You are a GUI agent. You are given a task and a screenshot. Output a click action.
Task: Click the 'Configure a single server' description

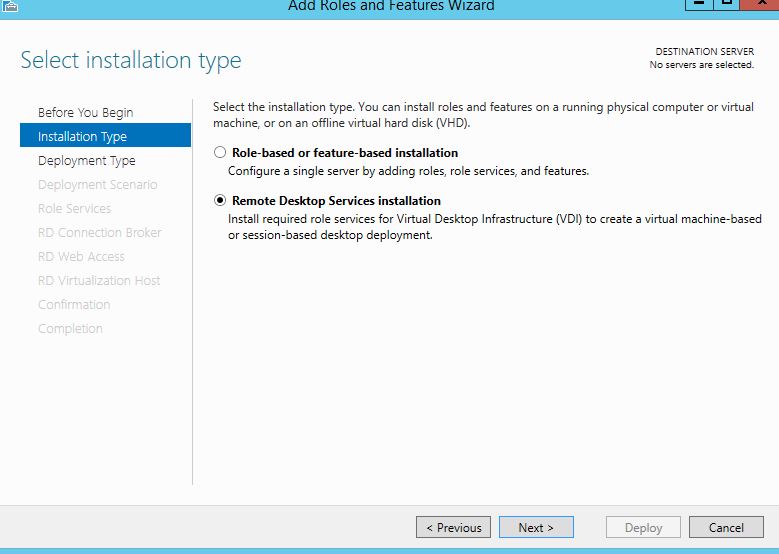408,171
